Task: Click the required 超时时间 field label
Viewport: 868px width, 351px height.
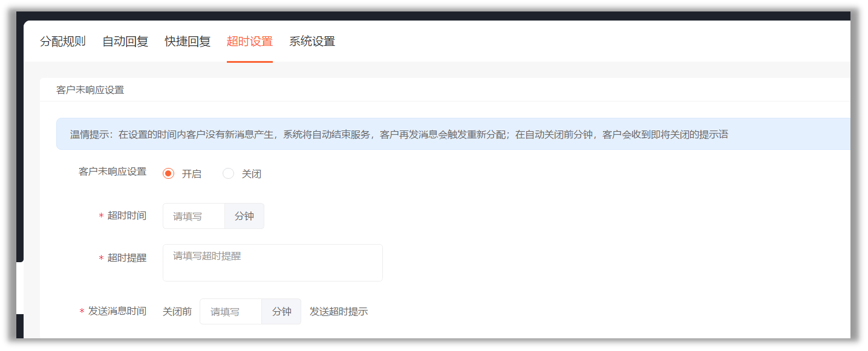Action: tap(123, 216)
